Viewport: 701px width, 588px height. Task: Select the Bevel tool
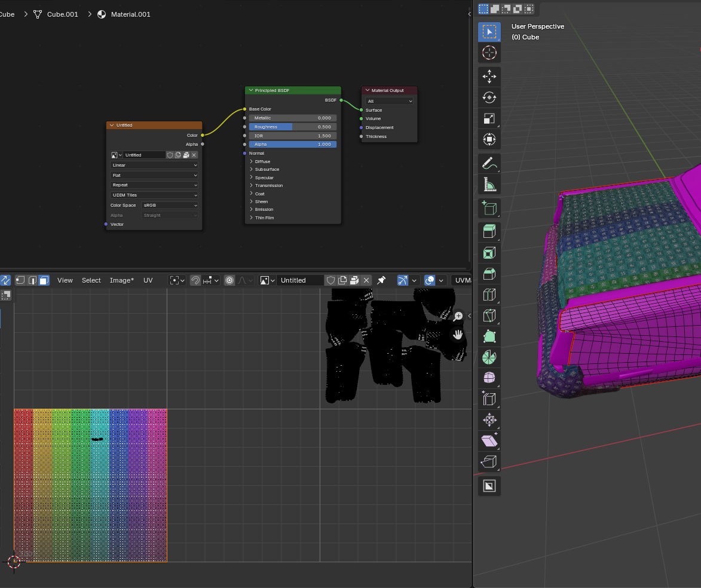pos(489,274)
